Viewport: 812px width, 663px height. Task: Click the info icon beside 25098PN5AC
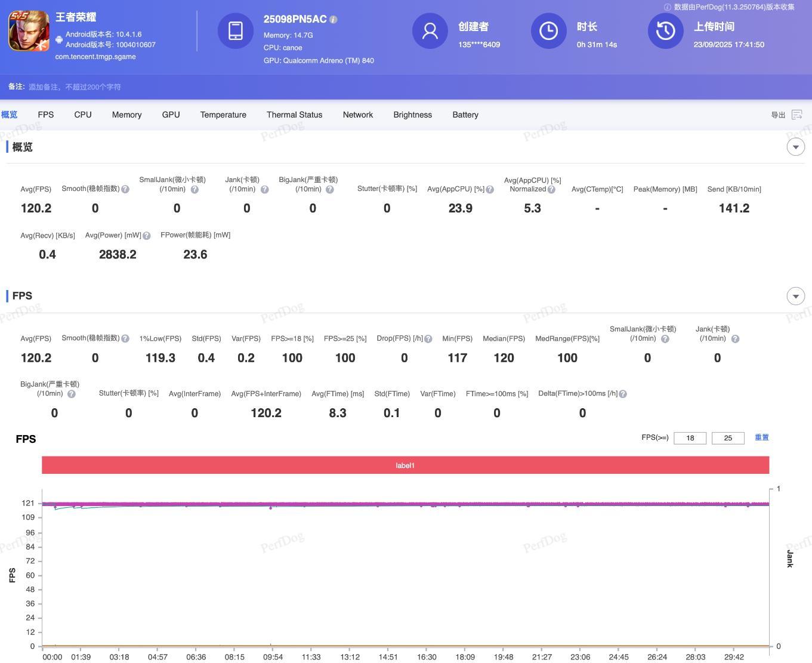(334, 20)
